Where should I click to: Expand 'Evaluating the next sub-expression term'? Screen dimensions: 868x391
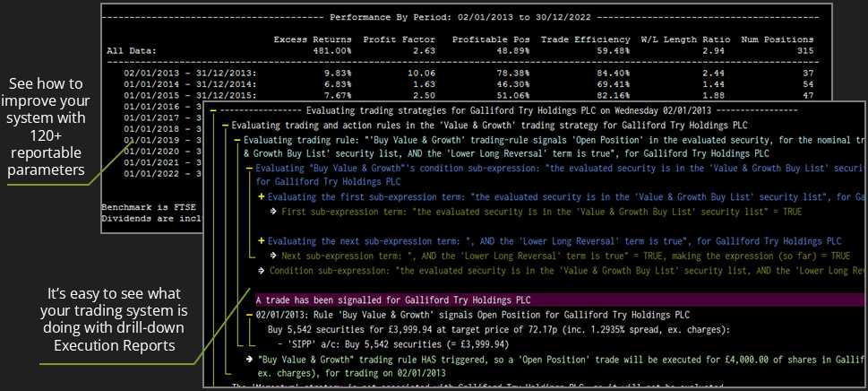(262, 240)
